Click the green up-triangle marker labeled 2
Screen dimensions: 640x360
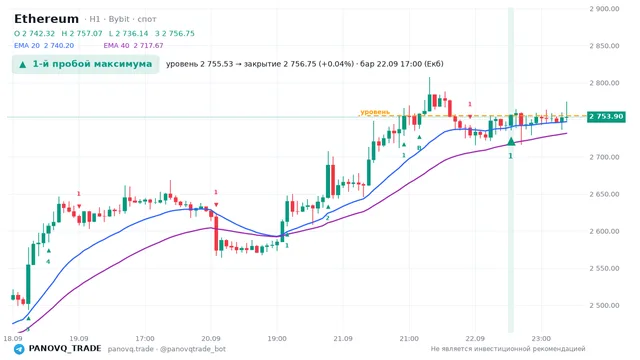(328, 207)
